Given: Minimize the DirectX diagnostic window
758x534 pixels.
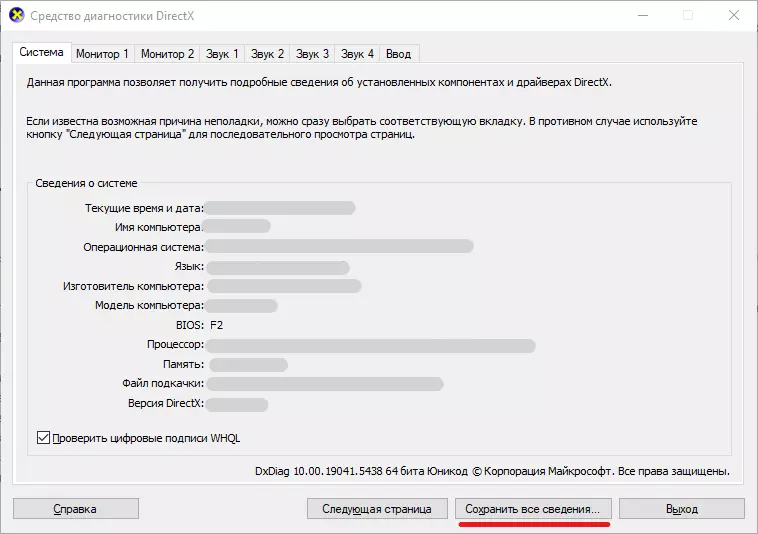Looking at the screenshot, I should [x=643, y=15].
